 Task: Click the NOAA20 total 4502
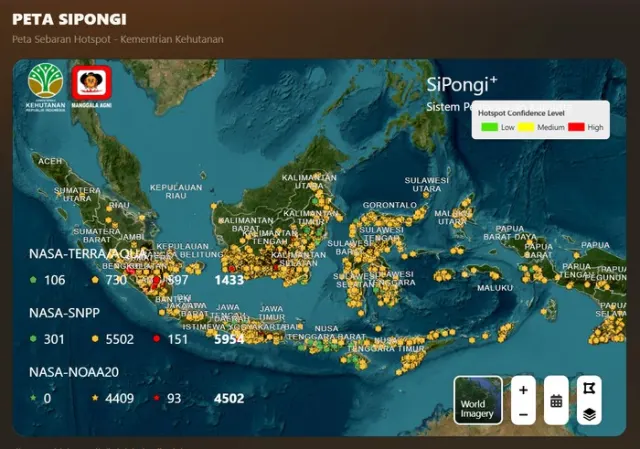229,398
